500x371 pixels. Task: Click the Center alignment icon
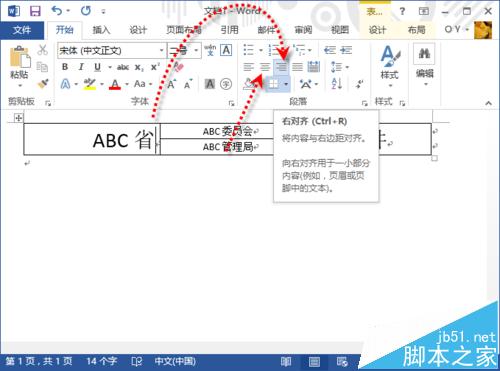(265, 67)
